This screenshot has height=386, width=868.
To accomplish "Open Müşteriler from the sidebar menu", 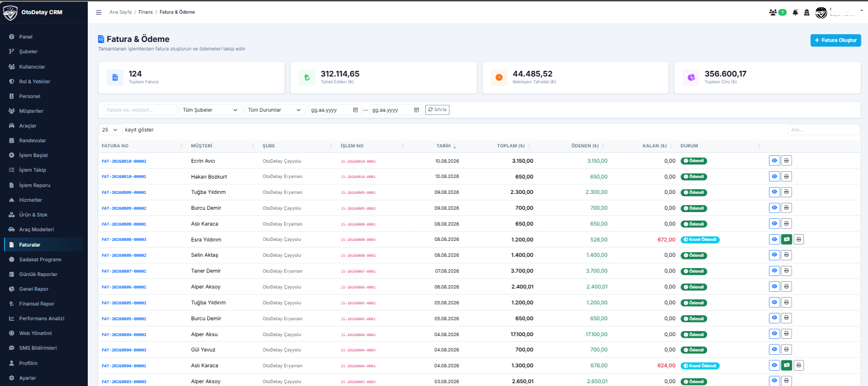I will tap(31, 111).
